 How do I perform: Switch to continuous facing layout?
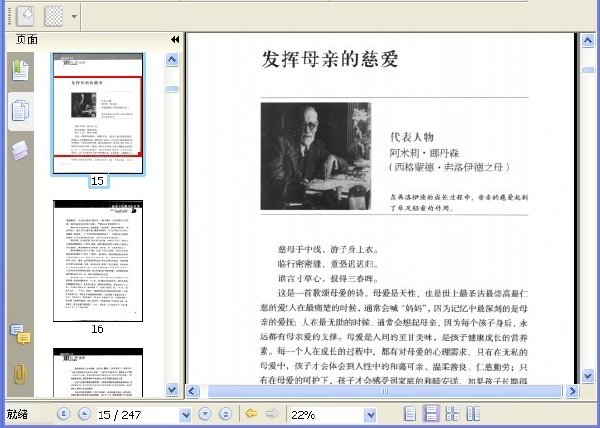click(x=452, y=414)
